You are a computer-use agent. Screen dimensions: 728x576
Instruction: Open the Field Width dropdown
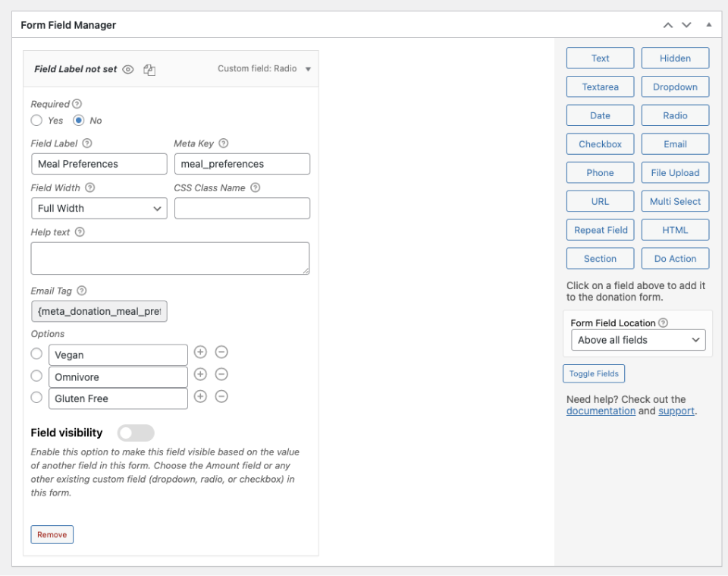[x=99, y=208]
